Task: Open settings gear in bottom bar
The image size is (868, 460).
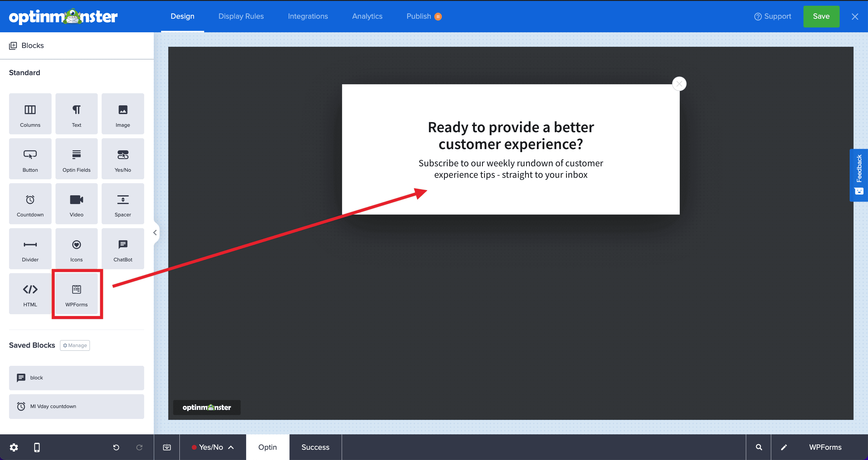Action: (14, 447)
